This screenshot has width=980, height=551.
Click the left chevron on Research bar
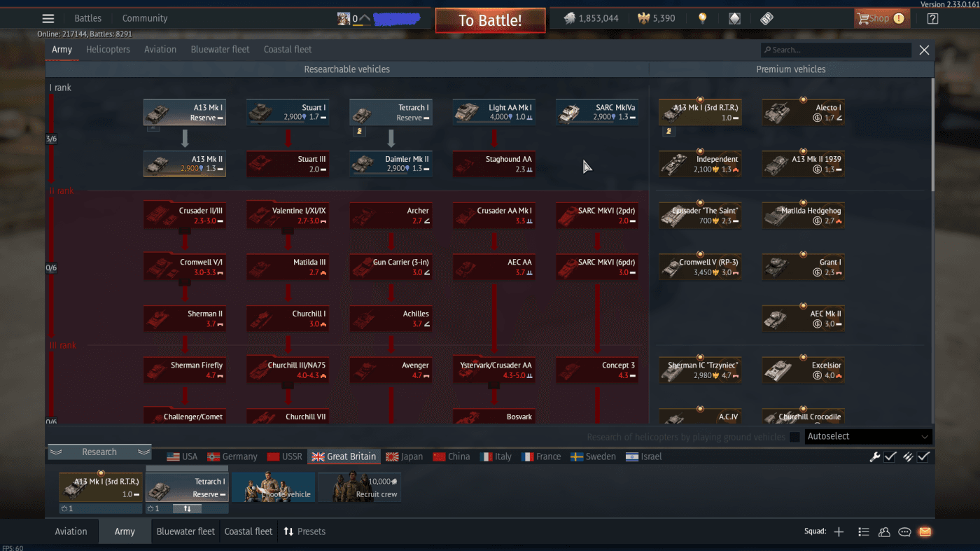(x=56, y=452)
